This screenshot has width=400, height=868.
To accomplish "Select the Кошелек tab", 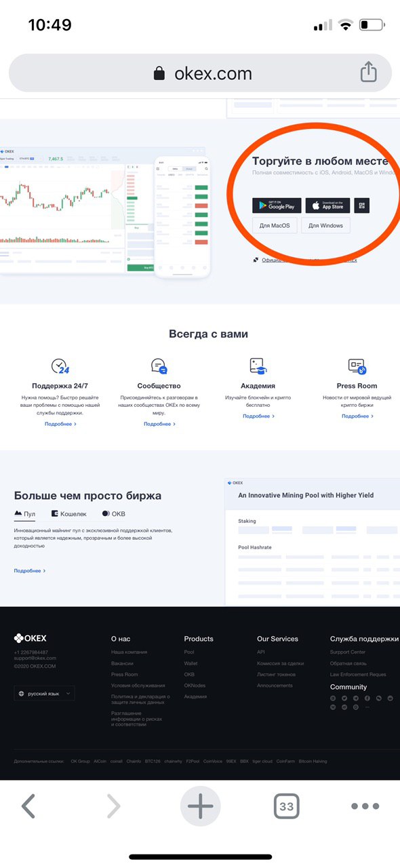I will tap(69, 514).
